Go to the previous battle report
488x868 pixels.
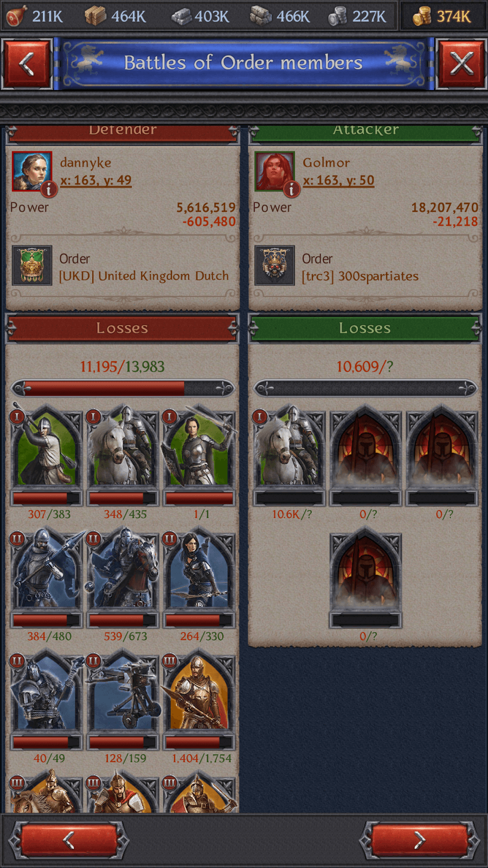coord(69,840)
